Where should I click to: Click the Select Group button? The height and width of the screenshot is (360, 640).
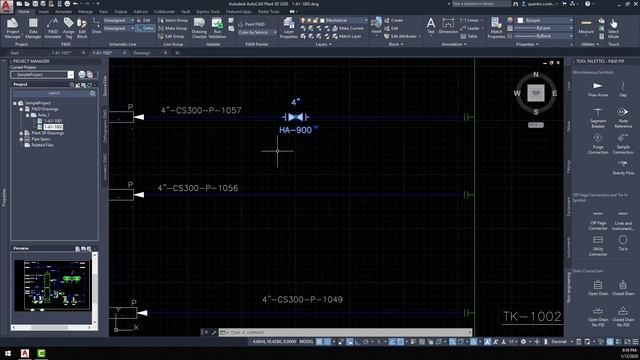click(173, 20)
